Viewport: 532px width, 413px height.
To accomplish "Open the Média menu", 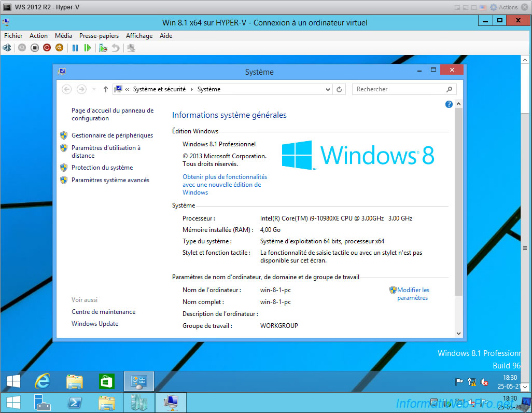I will (x=63, y=36).
